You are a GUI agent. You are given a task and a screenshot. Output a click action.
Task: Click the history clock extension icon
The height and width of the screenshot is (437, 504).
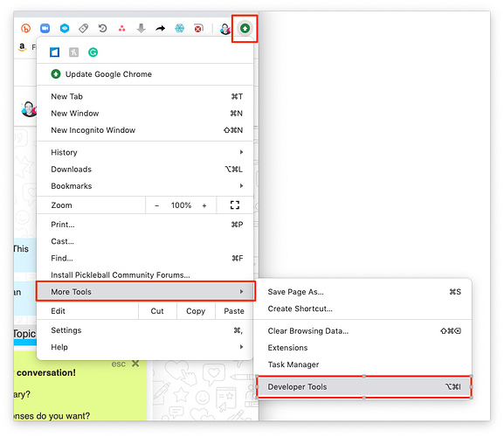102,28
